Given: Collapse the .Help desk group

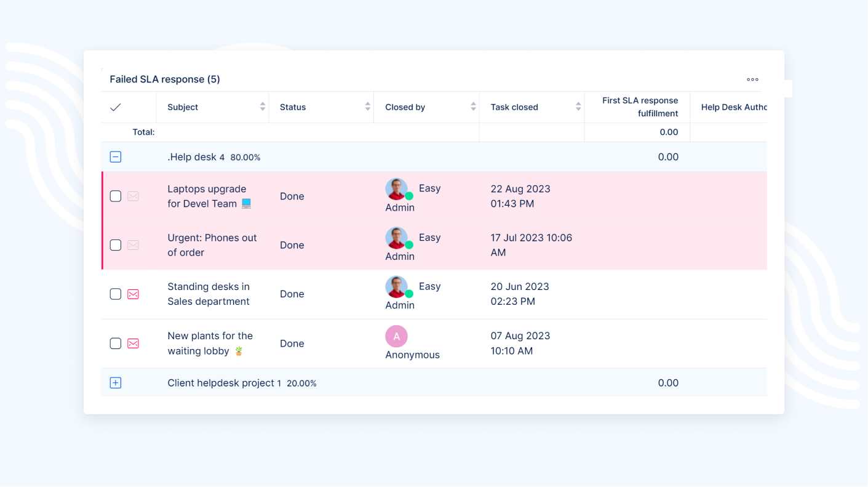Looking at the screenshot, I should point(116,157).
